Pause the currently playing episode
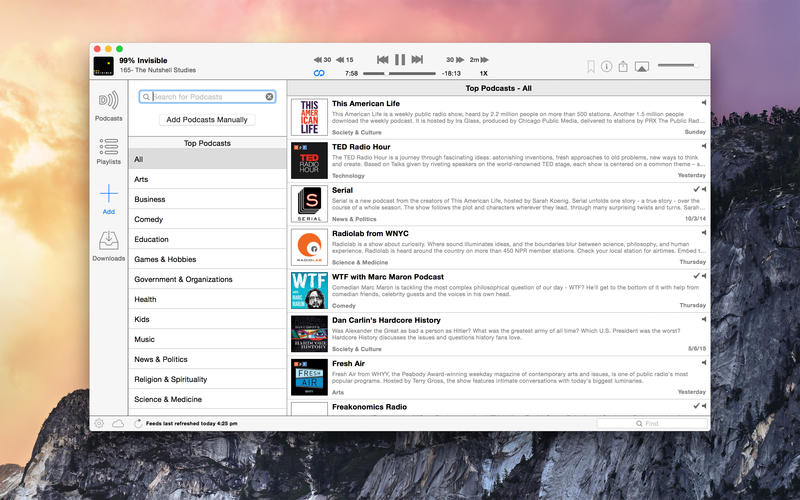Screen dimensions: 800x500 399,60
